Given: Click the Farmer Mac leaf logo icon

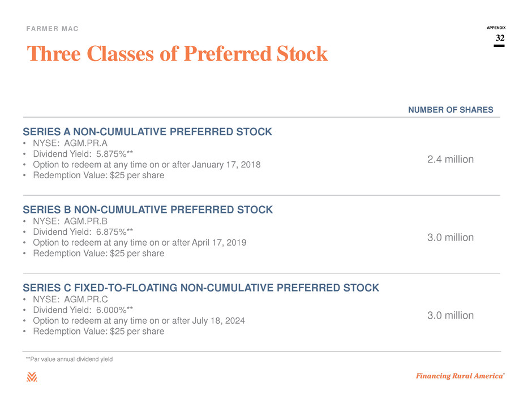Looking at the screenshot, I should [x=32, y=377].
